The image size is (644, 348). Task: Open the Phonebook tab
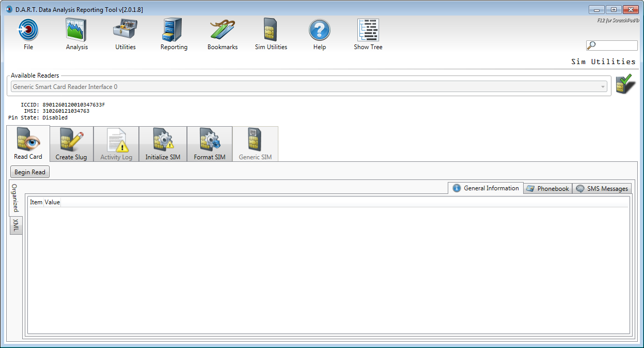point(548,189)
